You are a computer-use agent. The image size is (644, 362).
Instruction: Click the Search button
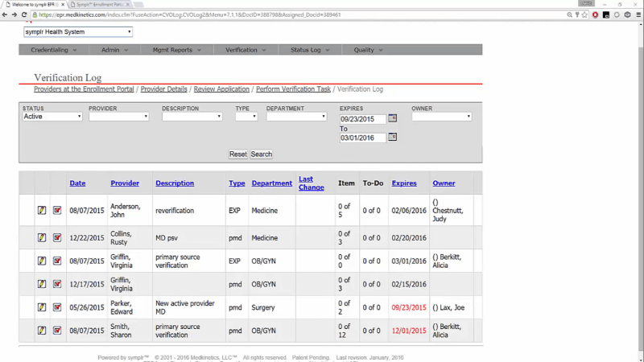[x=262, y=154]
